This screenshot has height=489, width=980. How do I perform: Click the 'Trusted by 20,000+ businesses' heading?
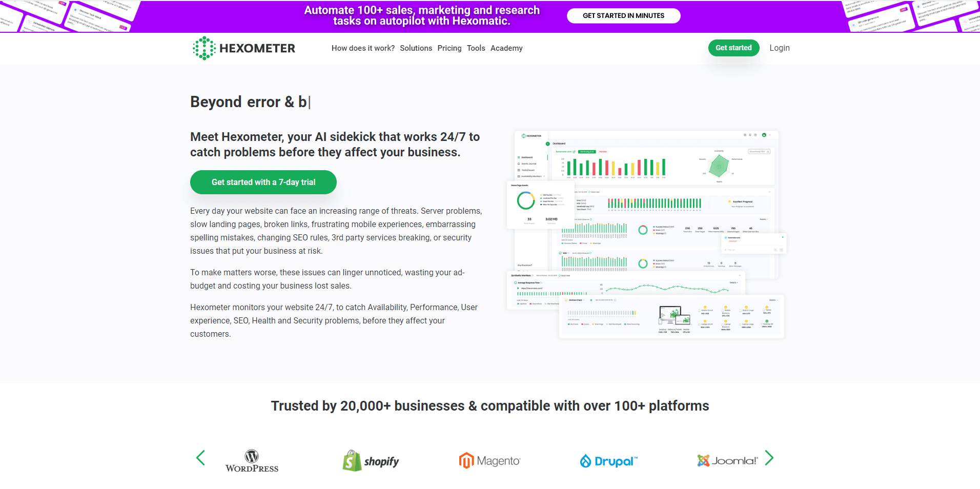tap(490, 406)
